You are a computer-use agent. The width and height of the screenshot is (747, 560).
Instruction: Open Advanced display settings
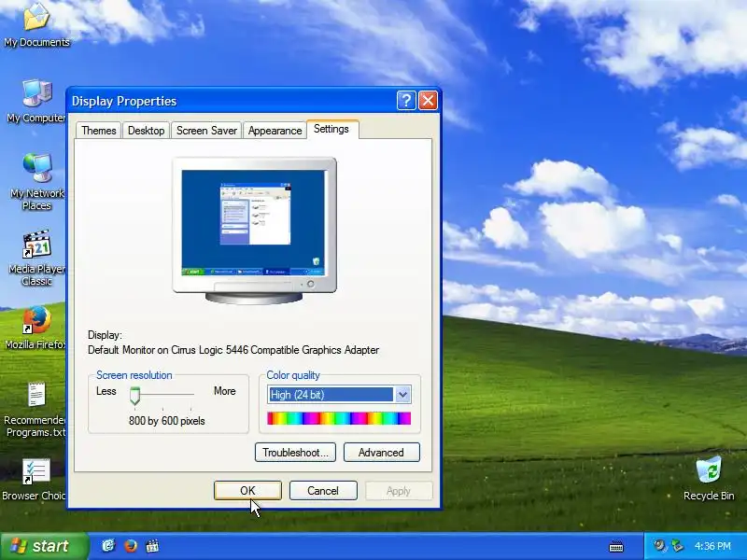(382, 453)
